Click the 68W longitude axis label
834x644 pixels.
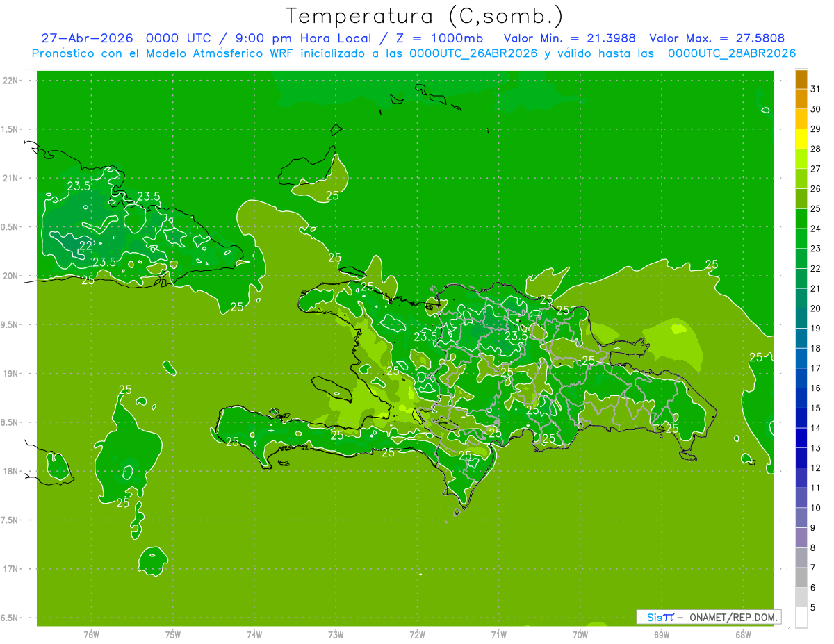(x=743, y=635)
